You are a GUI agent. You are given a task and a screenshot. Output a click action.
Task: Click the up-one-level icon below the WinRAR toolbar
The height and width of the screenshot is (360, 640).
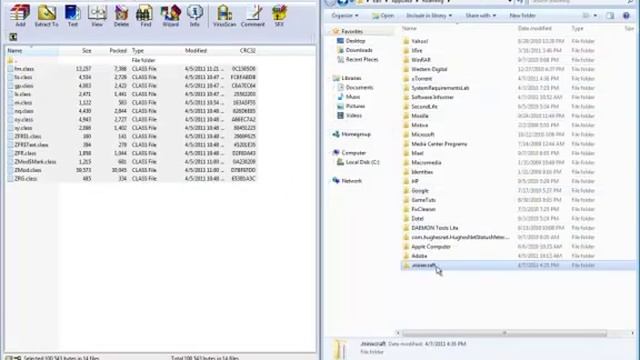(x=13, y=37)
